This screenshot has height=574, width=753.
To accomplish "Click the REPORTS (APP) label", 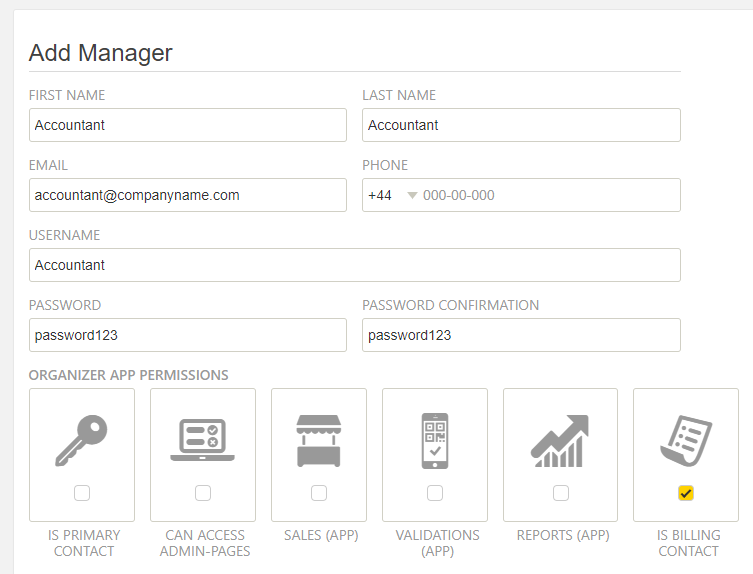I will pyautogui.click(x=563, y=535).
